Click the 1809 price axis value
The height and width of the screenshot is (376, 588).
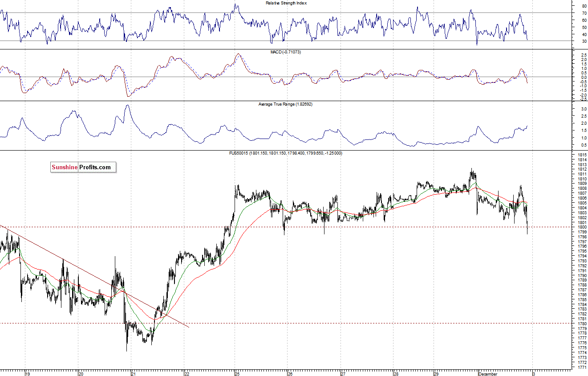581,184
